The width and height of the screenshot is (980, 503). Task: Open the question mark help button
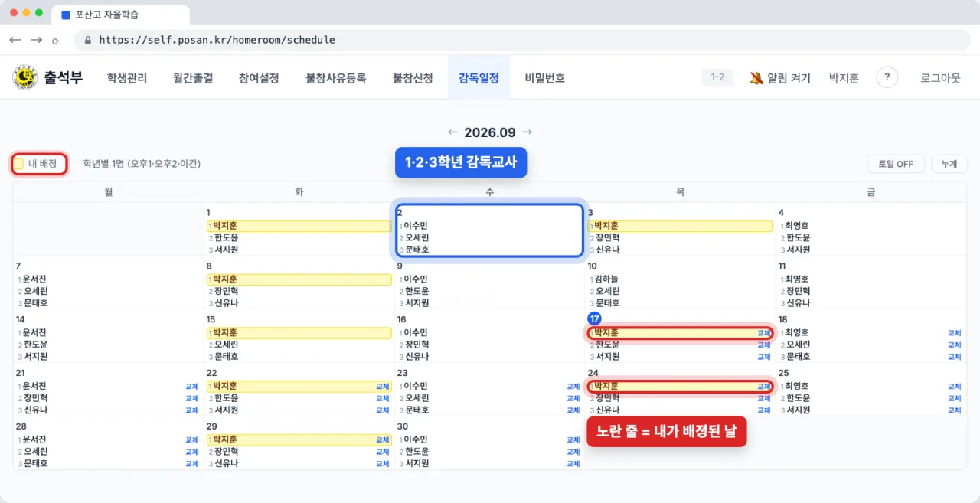pos(887,77)
